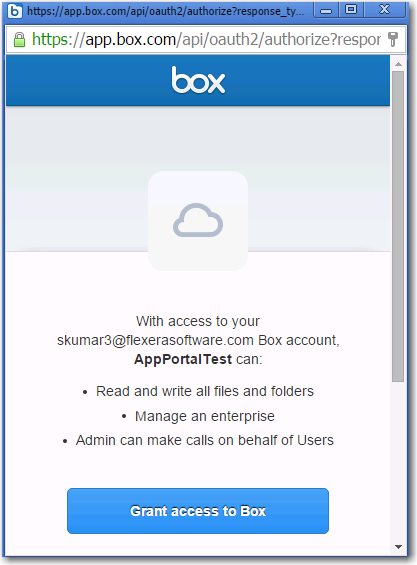Click the scrollbar up arrow
The height and width of the screenshot is (565, 417).
click(x=398, y=64)
